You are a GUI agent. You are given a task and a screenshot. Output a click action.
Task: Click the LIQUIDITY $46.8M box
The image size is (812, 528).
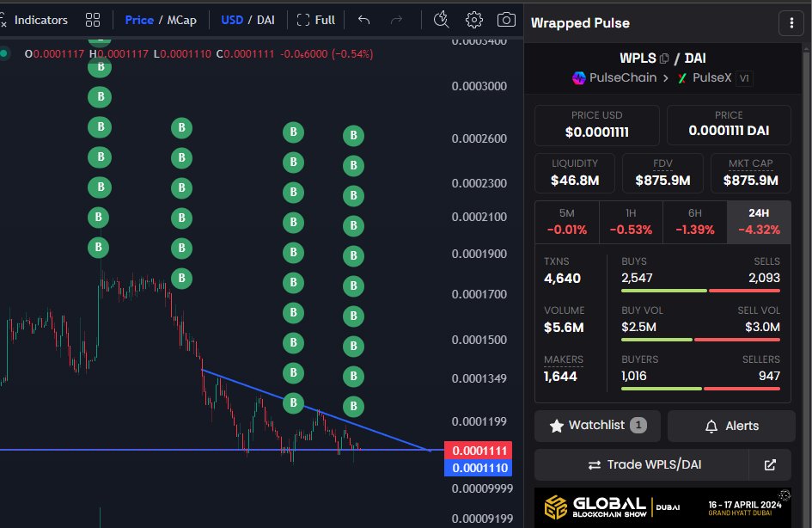tap(575, 173)
